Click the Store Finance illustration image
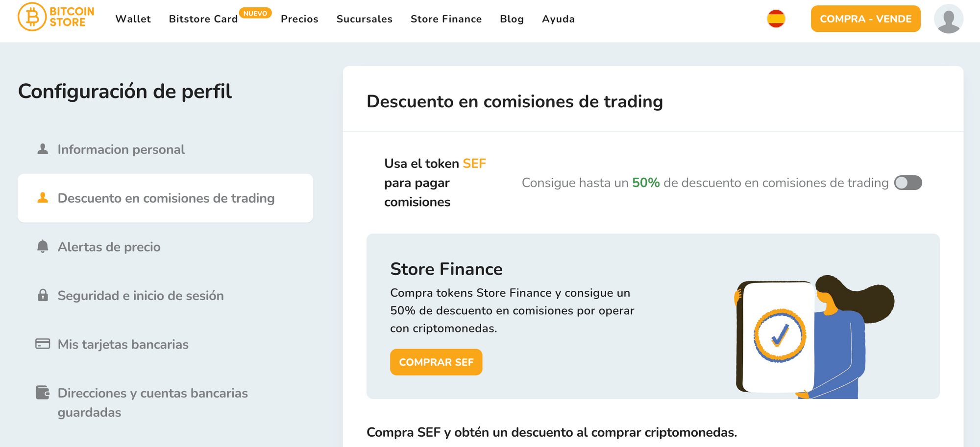 tap(813, 337)
